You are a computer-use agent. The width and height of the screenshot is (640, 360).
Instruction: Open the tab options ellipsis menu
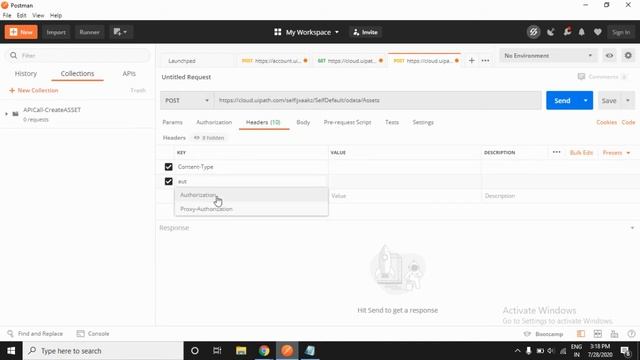point(485,60)
